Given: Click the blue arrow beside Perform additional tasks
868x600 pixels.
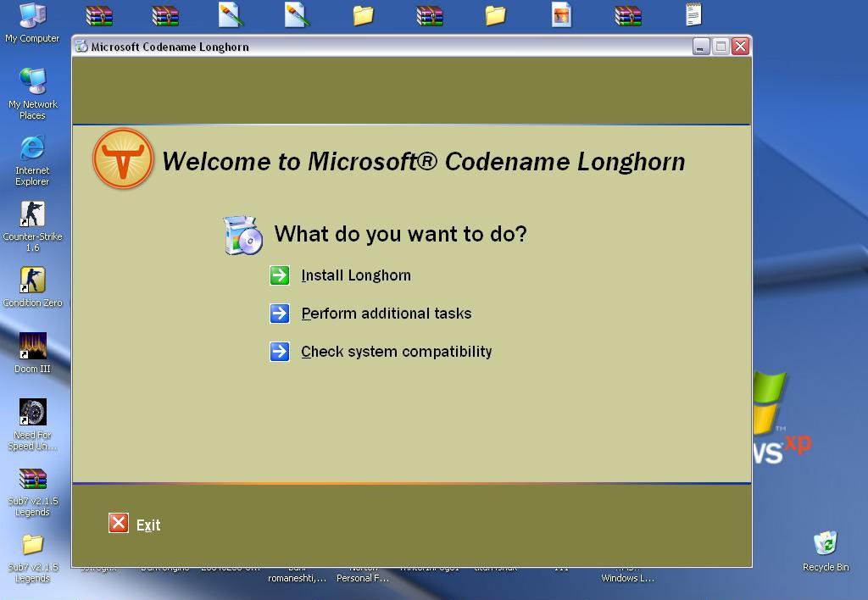Looking at the screenshot, I should tap(280, 314).
